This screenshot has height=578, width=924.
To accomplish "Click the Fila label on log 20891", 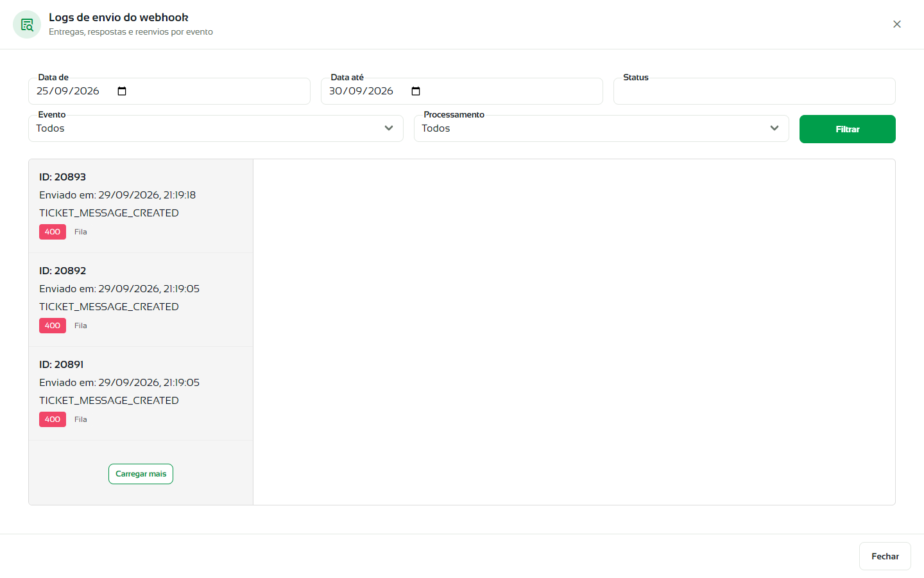I will pos(81,419).
